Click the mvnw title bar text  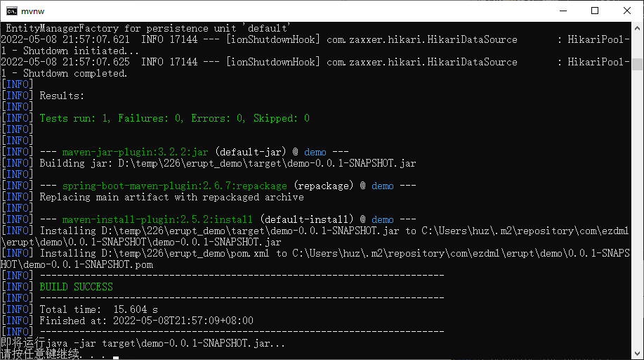coord(32,11)
